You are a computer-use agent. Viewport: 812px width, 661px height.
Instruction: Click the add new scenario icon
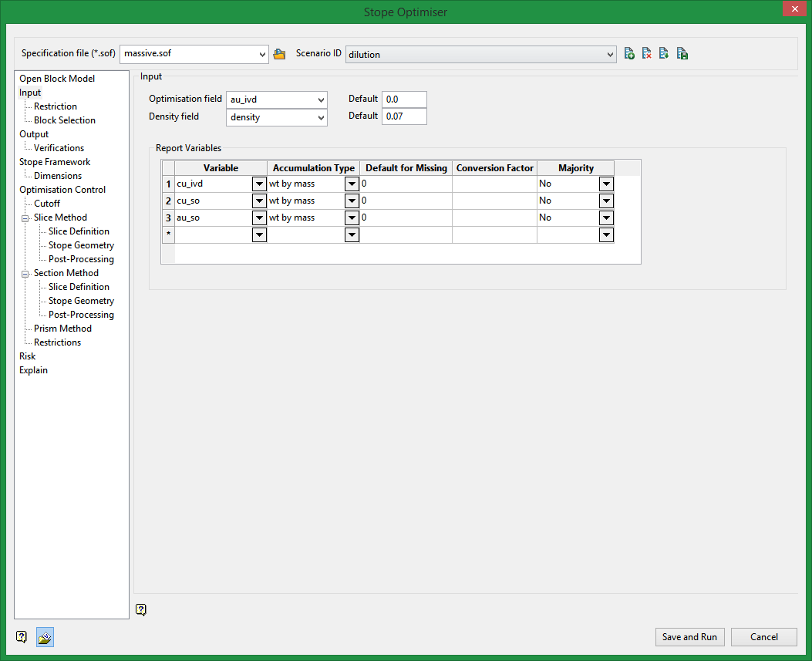tap(629, 54)
